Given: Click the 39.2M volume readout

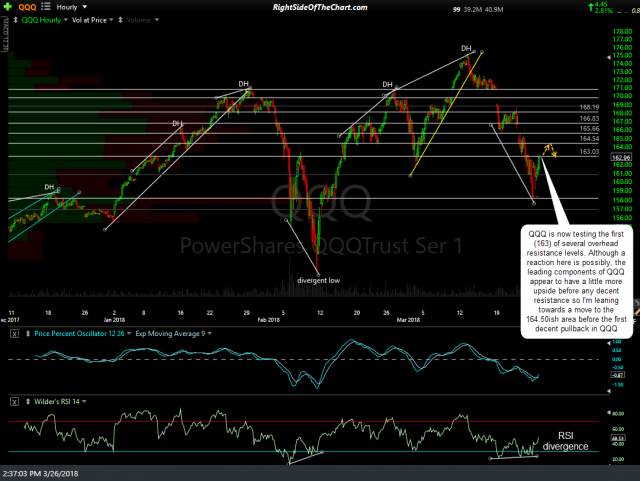Looking at the screenshot, I should pos(473,9).
